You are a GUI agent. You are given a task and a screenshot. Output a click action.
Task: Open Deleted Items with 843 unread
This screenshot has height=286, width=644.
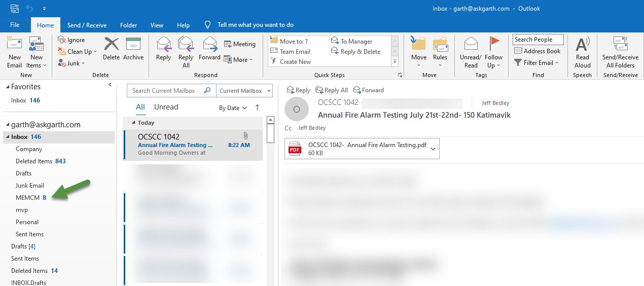pos(41,161)
